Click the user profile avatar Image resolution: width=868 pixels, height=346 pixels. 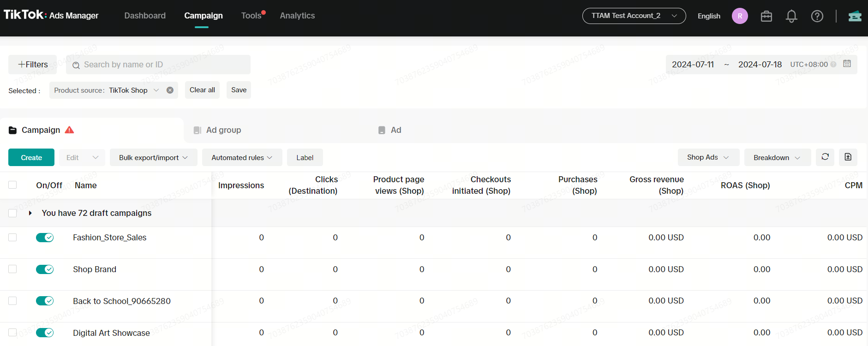pos(739,16)
